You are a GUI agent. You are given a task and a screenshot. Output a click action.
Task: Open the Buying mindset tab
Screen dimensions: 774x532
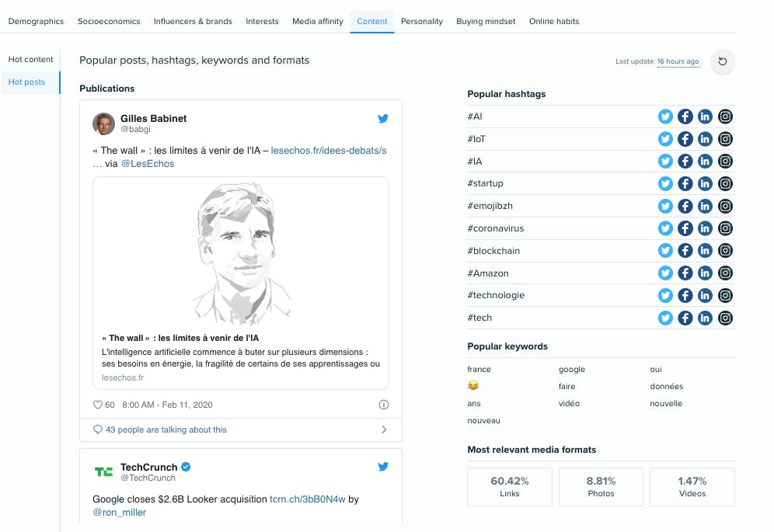[486, 21]
